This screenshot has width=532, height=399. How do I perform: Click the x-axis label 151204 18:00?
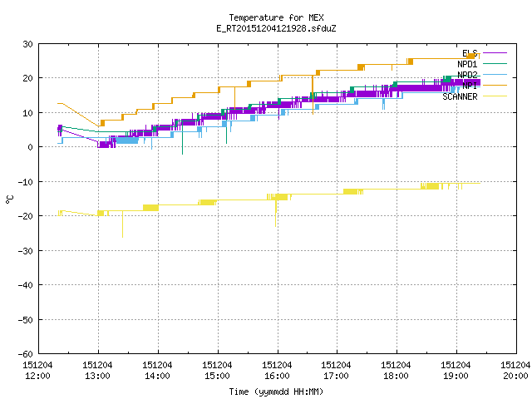click(396, 370)
